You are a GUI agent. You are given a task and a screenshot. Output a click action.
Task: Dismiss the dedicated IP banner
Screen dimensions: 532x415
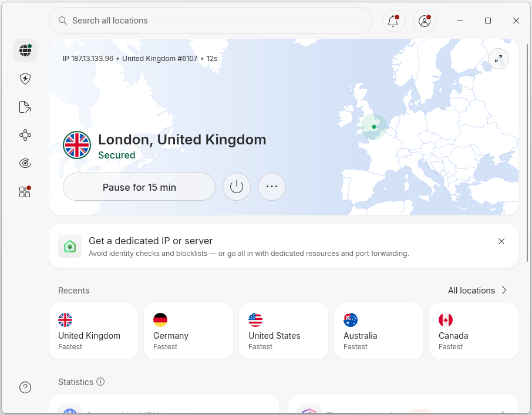click(501, 241)
